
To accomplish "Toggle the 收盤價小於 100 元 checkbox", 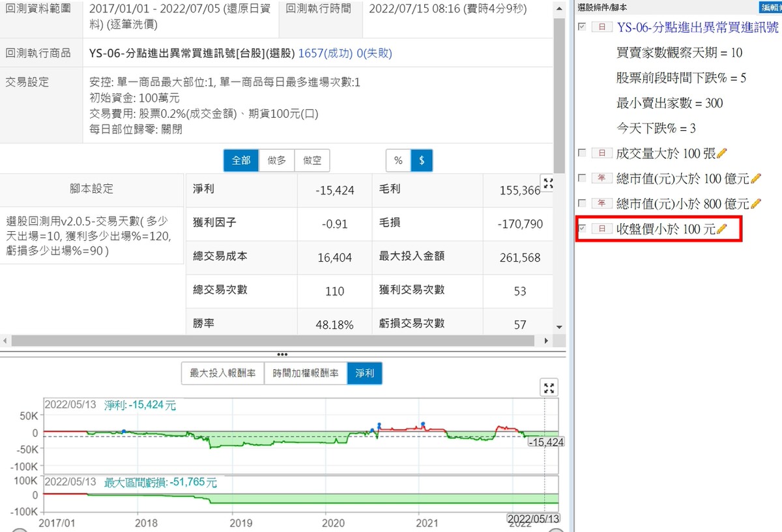I will click(x=582, y=229).
